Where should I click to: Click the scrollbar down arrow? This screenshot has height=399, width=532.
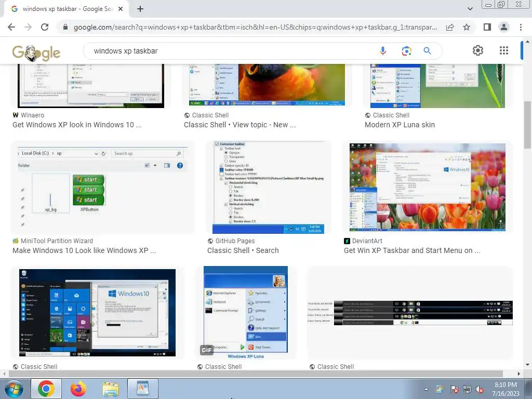[528, 365]
